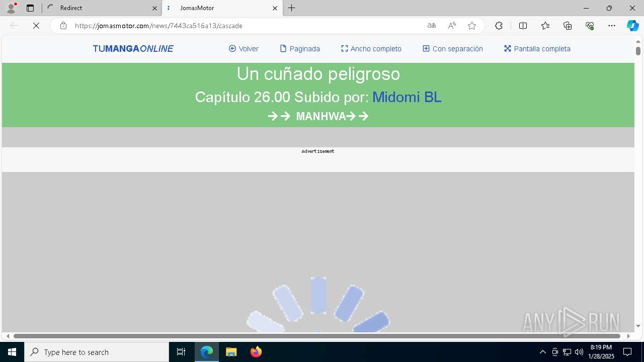
Task: Click the vertical scrollbar thumb
Action: 638,51
